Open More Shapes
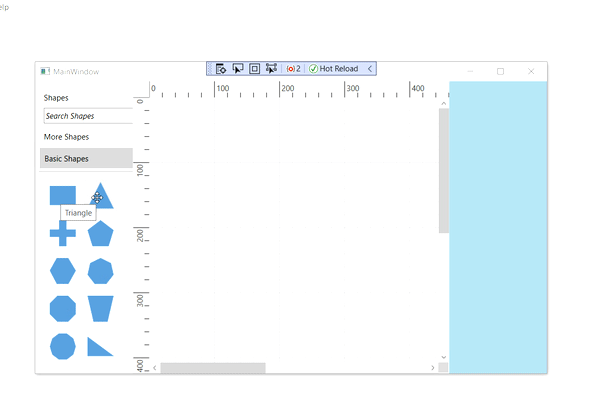600x402 pixels. tap(66, 137)
